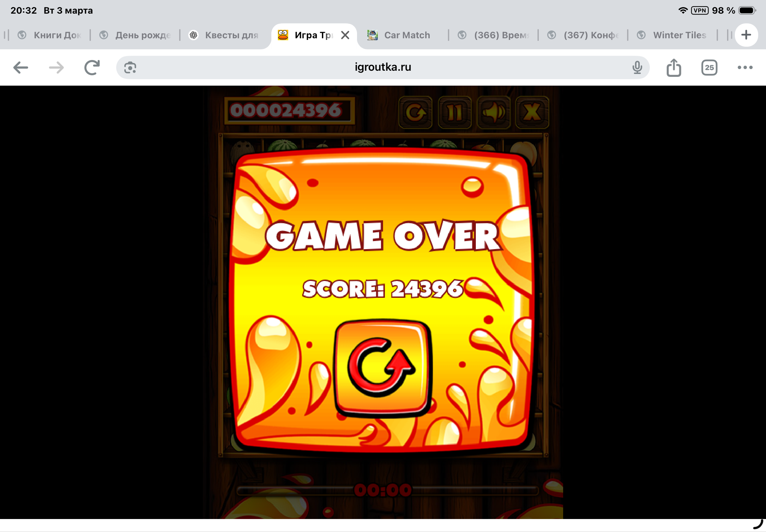This screenshot has width=766, height=532.
Task: Open the Квесты для tab
Action: tap(231, 35)
